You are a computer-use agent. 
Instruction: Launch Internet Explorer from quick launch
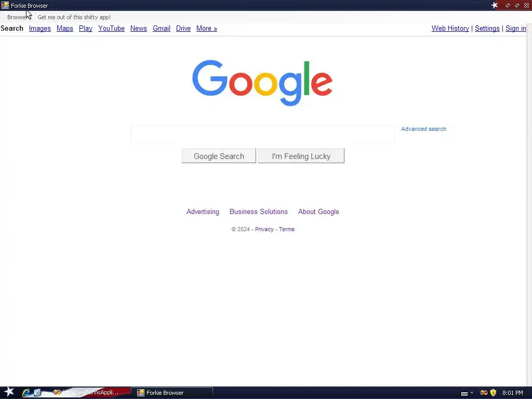[x=26, y=393]
